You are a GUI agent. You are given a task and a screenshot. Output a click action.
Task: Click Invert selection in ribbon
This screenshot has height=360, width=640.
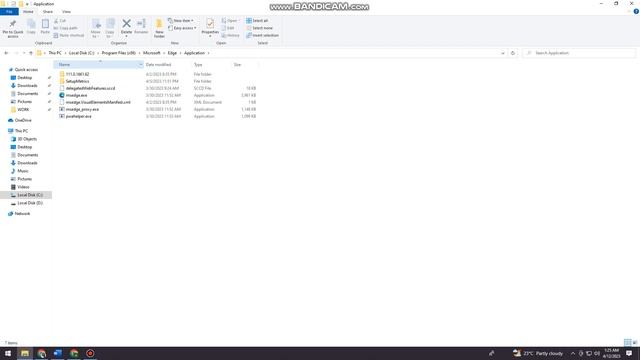262,36
